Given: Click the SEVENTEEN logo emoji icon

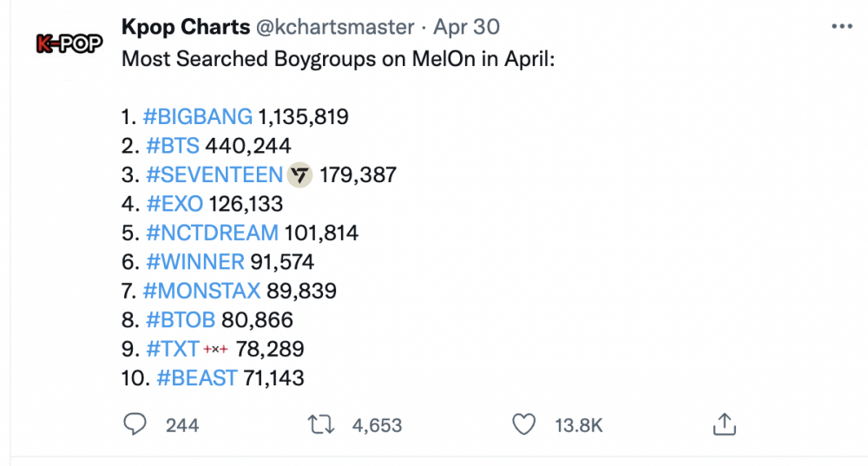Looking at the screenshot, I should tap(299, 174).
